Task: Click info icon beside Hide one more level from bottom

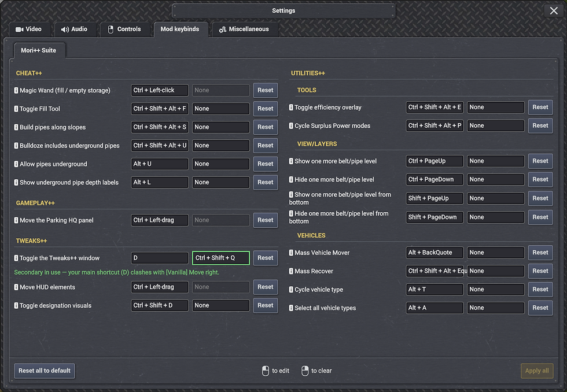Action: [x=291, y=213]
